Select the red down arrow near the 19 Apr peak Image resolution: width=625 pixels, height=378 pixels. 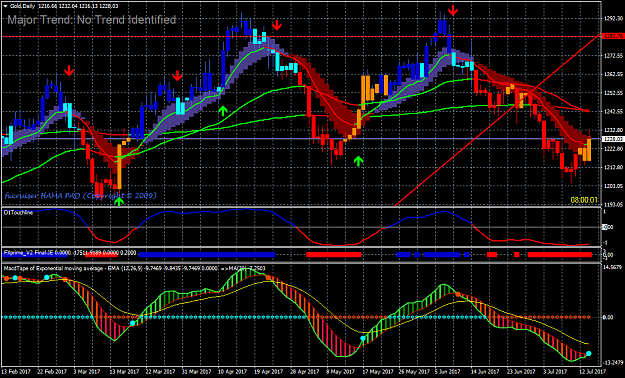click(277, 25)
